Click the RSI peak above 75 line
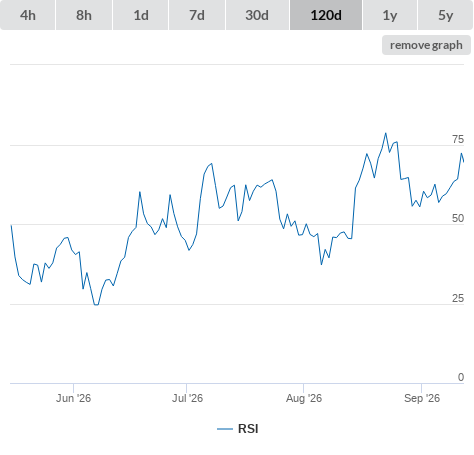 click(x=386, y=133)
